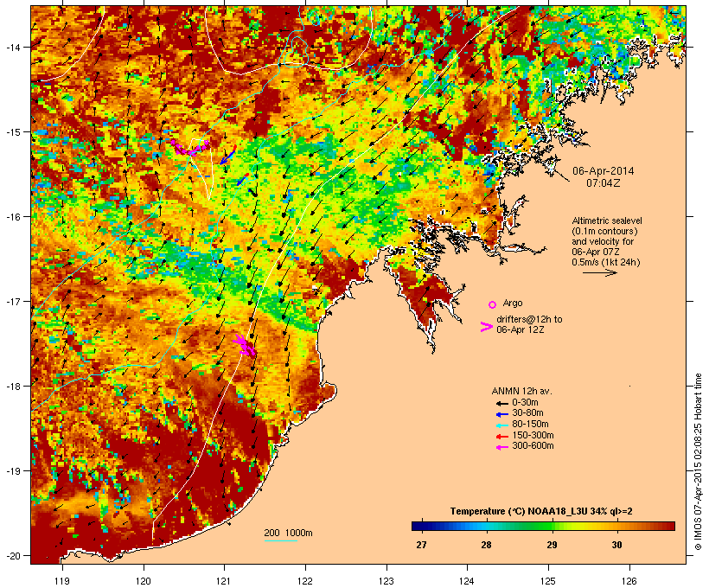The height and width of the screenshot is (588, 709).
Task: Click the longitude axis label 126
Action: point(629,581)
